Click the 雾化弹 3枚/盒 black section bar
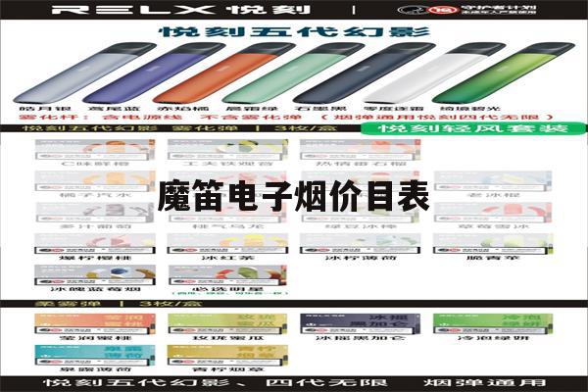 point(180,128)
